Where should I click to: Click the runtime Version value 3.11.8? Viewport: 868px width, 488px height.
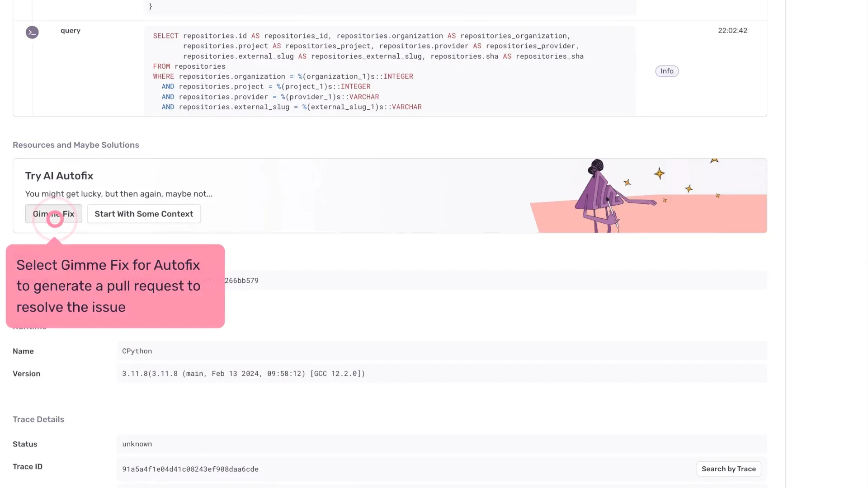243,374
